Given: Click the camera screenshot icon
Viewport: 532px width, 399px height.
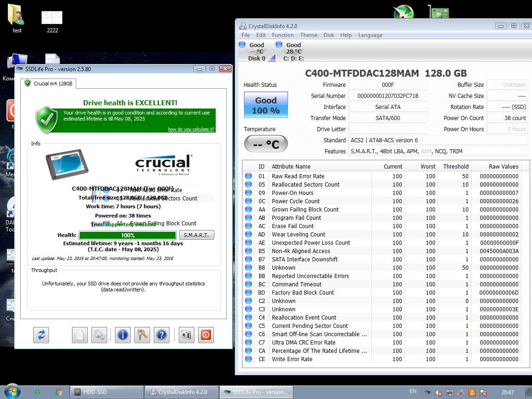Looking at the screenshot, I should point(186,335).
